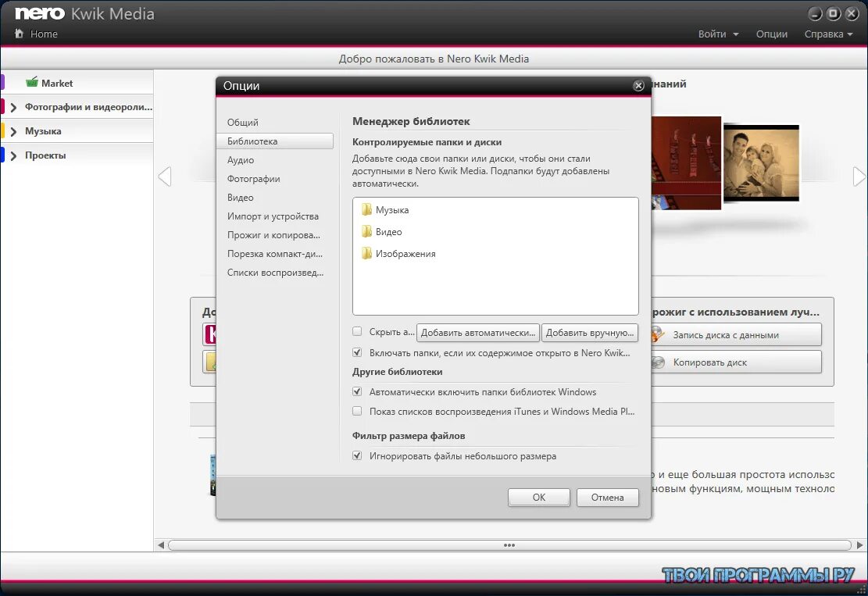This screenshot has width=868, height=596.
Task: Close the Nero Kwik Media main window
Action: coord(852,14)
